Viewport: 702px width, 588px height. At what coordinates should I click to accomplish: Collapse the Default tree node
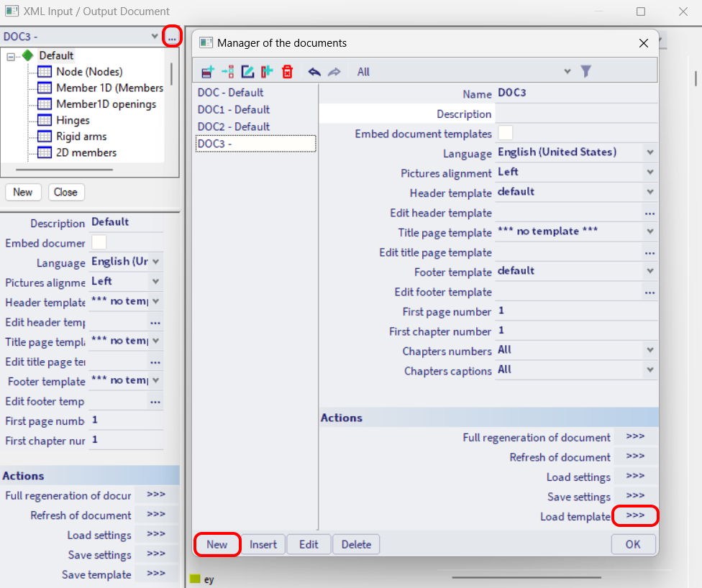[x=12, y=56]
